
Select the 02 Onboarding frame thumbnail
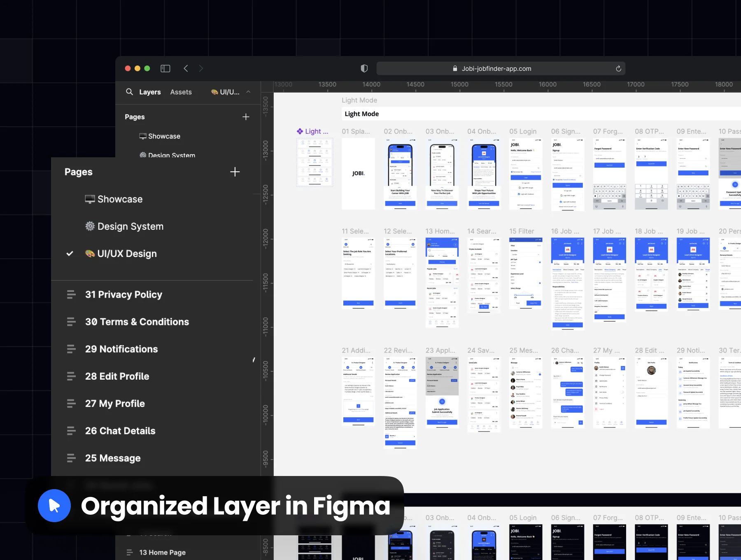[400, 174]
